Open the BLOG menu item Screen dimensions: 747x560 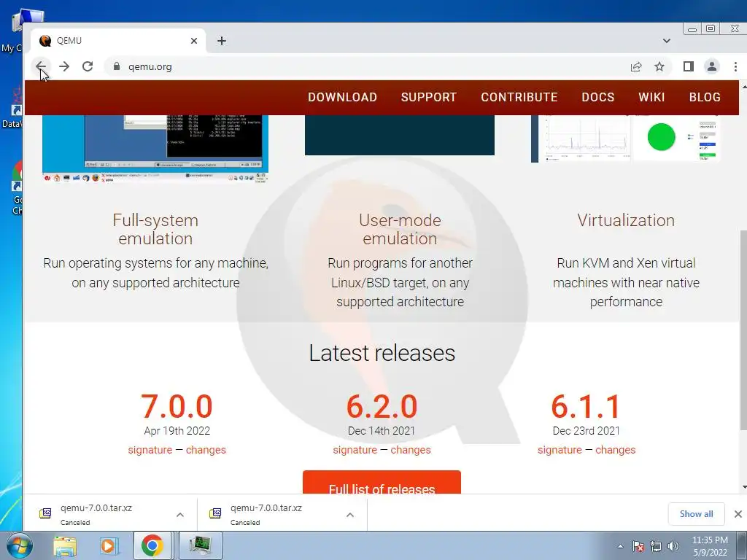tap(705, 97)
